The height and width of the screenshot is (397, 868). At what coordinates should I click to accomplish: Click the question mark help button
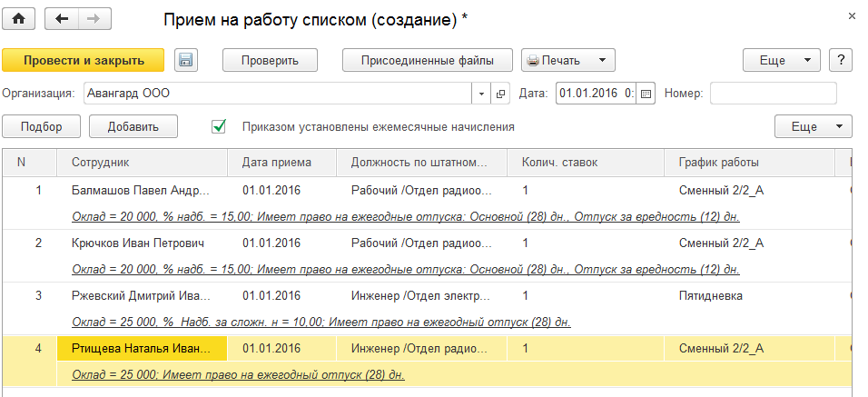pos(842,61)
